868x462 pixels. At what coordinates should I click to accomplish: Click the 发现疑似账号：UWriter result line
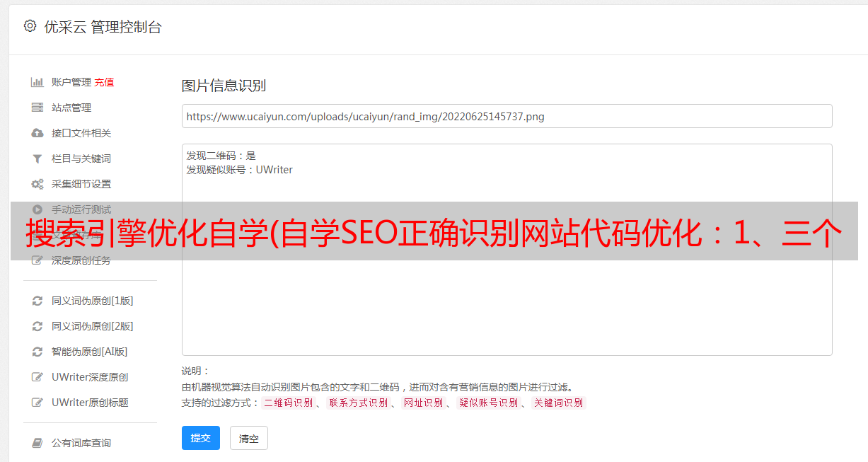(x=240, y=170)
